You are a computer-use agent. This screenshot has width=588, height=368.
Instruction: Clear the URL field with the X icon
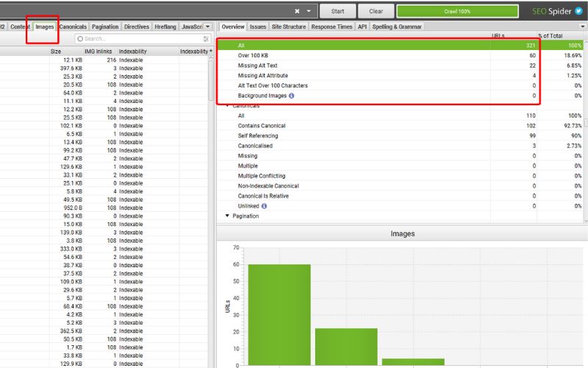coord(297,11)
